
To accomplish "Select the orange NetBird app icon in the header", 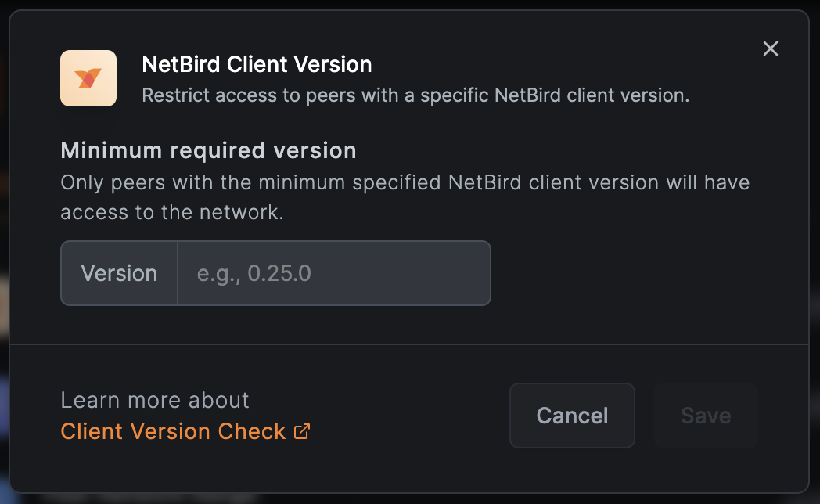I will click(88, 78).
